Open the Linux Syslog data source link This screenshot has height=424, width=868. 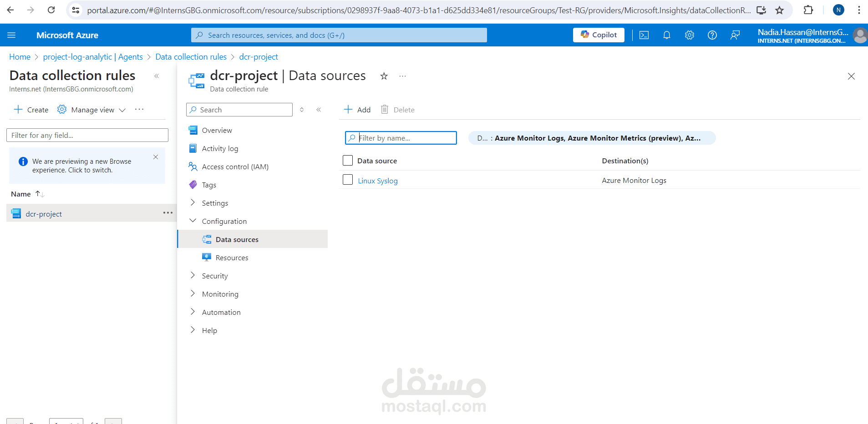coord(378,181)
